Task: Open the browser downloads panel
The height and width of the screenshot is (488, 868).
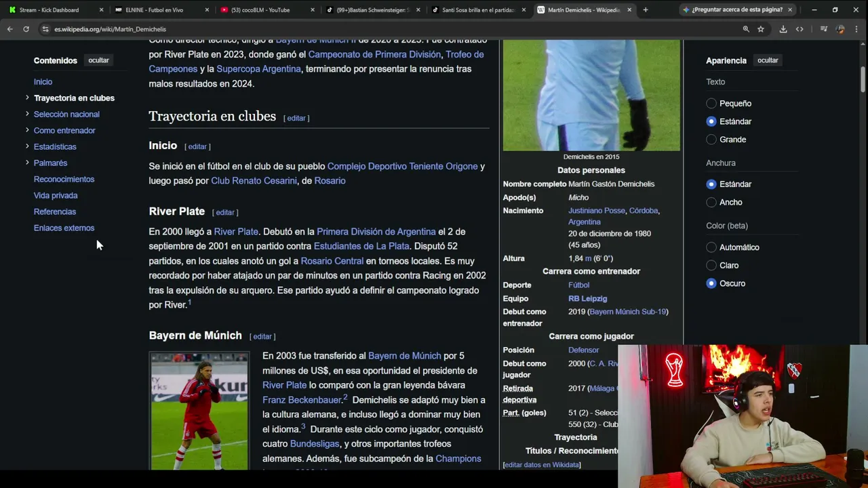Action: 783,29
